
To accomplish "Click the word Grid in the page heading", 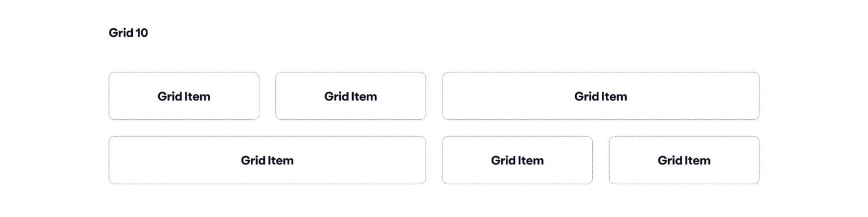I will (121, 33).
